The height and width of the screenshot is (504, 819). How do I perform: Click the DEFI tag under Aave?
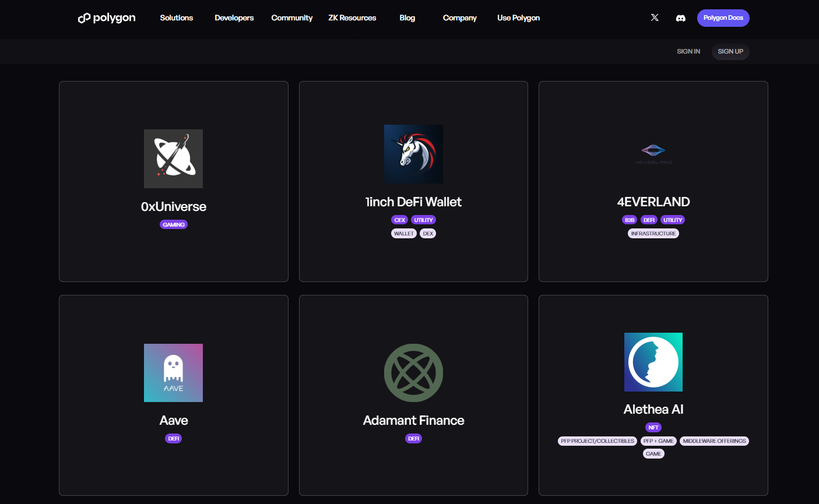[174, 438]
